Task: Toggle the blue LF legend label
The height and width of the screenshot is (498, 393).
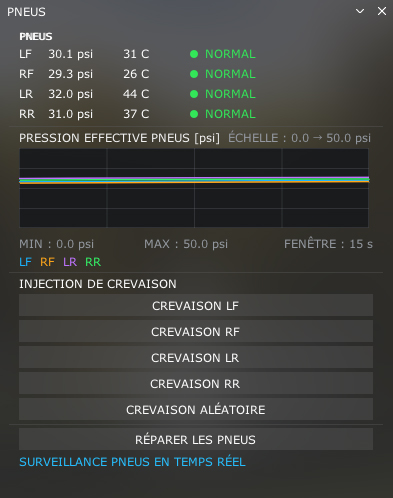Action: [x=25, y=262]
